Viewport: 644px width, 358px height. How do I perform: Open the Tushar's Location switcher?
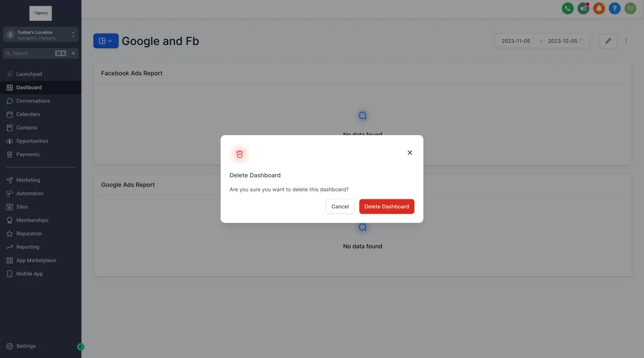pyautogui.click(x=41, y=35)
